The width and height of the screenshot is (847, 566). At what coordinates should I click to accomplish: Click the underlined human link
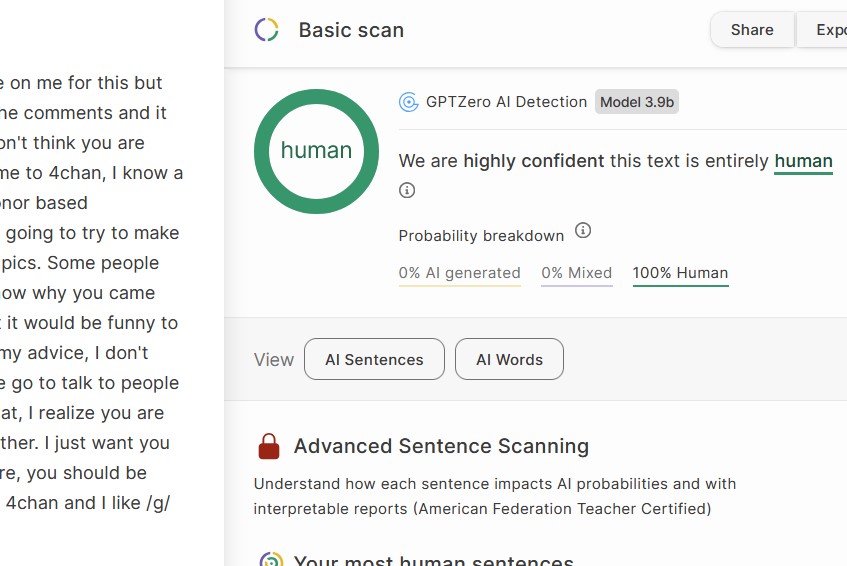point(803,161)
